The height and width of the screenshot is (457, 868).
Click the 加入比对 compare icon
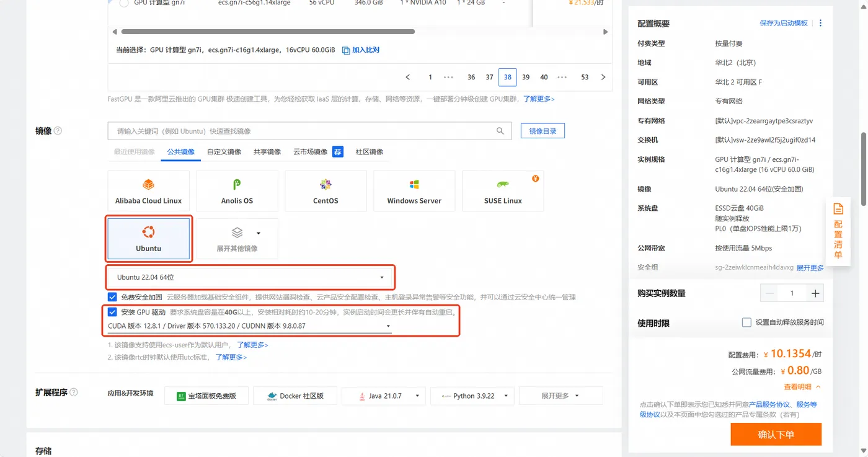pos(346,50)
